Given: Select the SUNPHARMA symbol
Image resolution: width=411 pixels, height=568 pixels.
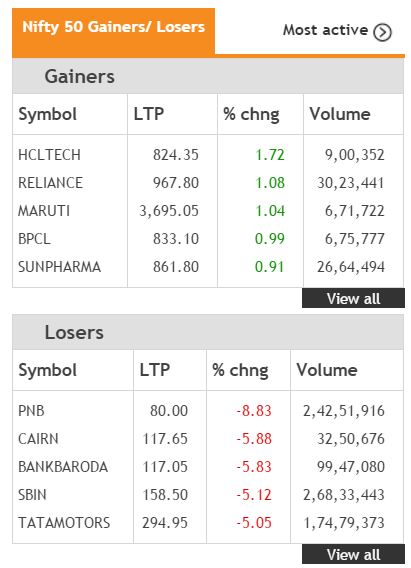Looking at the screenshot, I should tap(59, 267).
